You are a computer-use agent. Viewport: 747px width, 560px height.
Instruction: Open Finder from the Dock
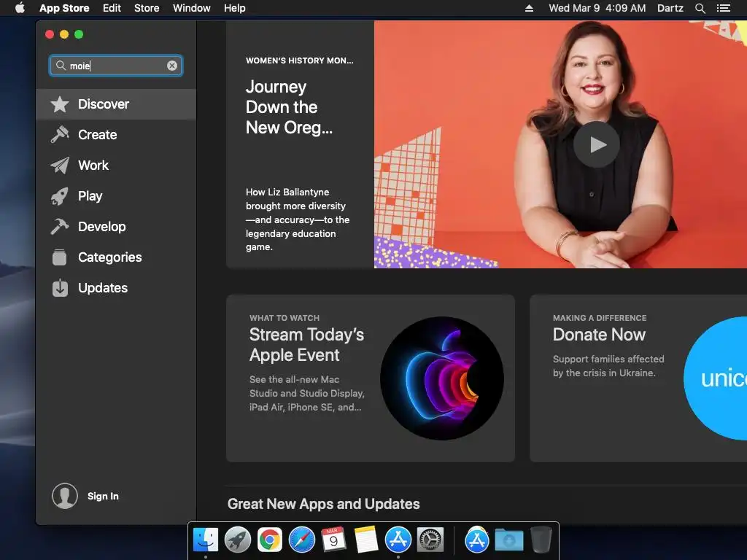[x=206, y=540]
